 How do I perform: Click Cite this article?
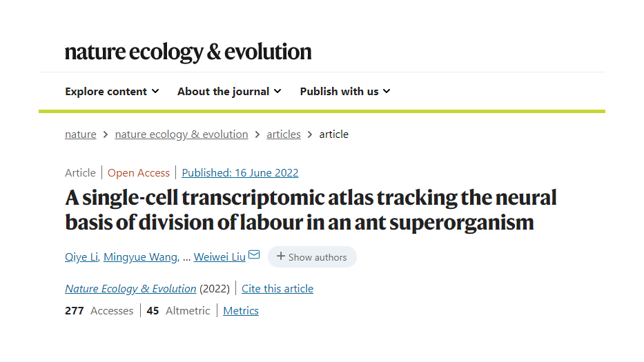277,289
